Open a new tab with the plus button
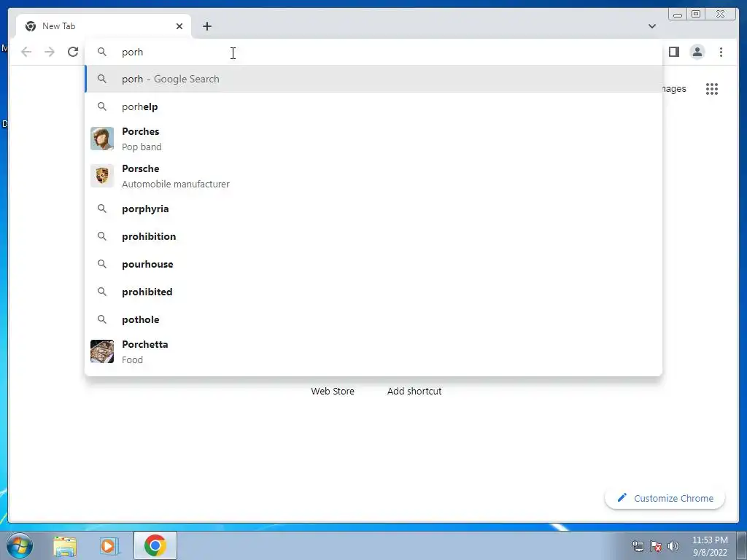This screenshot has height=560, width=747. (206, 26)
